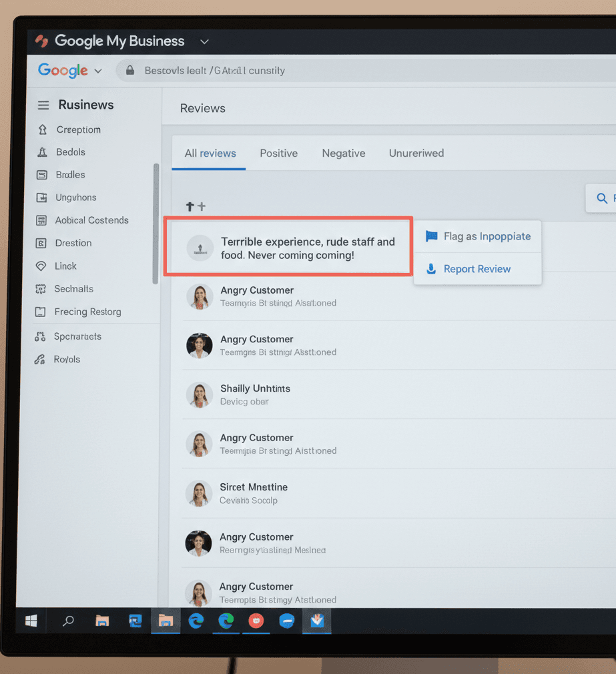
Task: Open the blue round taskbar app
Action: pos(287,621)
